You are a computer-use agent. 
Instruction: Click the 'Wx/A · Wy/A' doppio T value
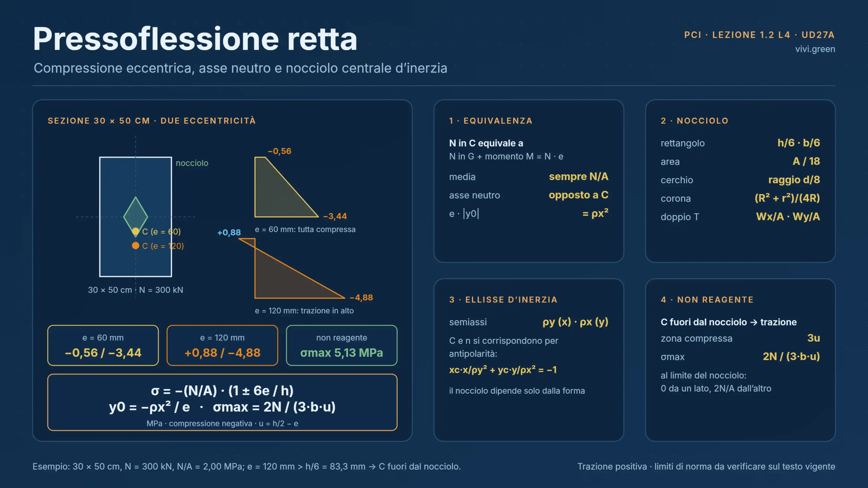point(788,217)
